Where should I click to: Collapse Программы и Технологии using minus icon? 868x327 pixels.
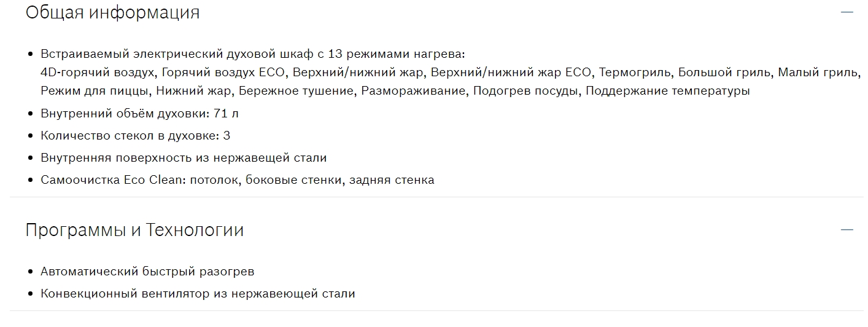click(847, 230)
